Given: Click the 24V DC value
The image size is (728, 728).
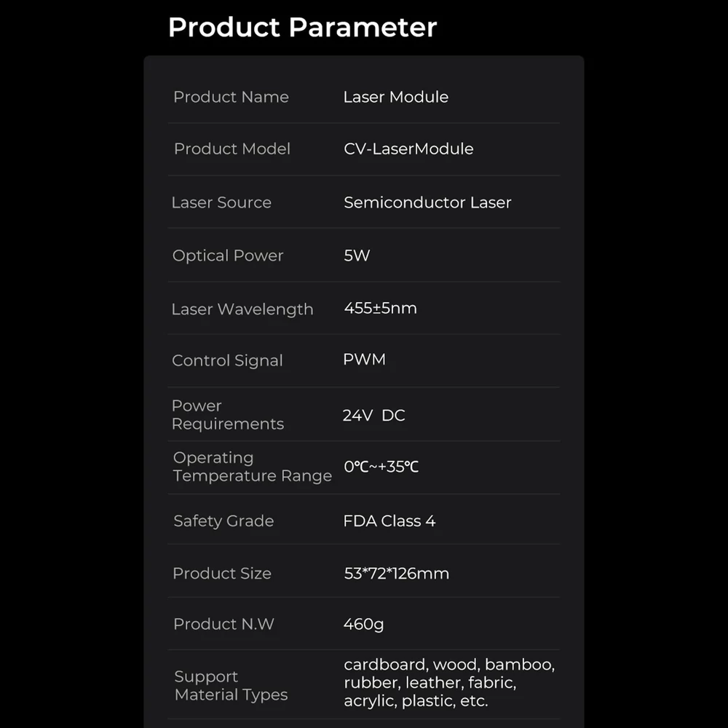Looking at the screenshot, I should point(374,416).
